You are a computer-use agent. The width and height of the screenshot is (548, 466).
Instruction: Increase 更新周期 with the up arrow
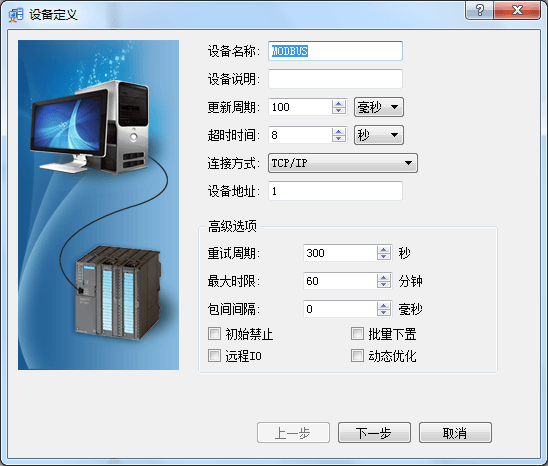(x=339, y=103)
